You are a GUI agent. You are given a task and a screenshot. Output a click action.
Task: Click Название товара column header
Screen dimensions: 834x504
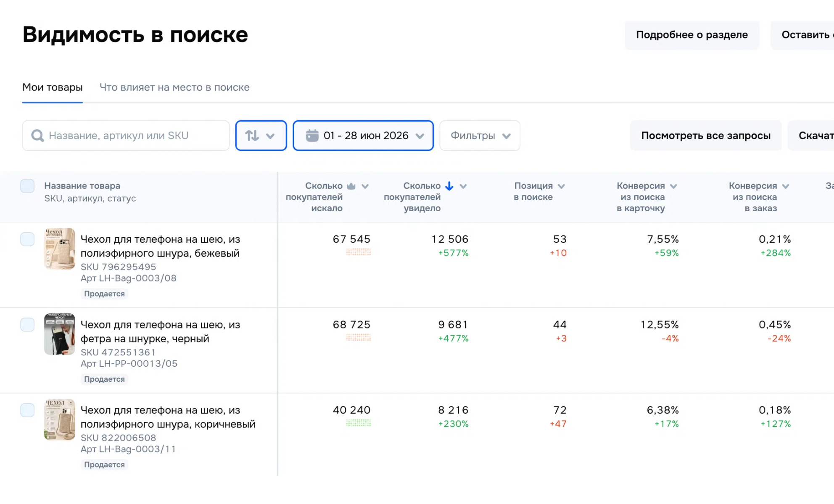pyautogui.click(x=82, y=186)
